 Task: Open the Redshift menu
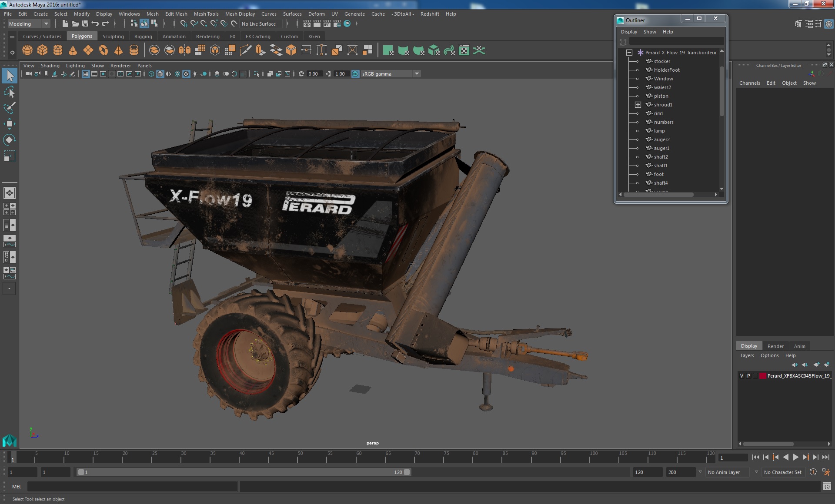click(430, 14)
